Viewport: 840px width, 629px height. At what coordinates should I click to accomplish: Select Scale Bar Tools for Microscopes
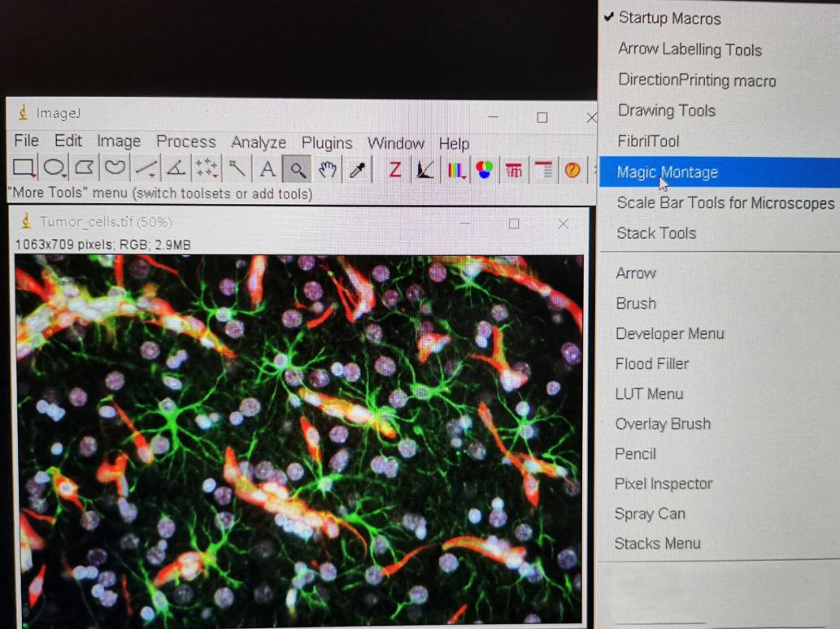725,202
